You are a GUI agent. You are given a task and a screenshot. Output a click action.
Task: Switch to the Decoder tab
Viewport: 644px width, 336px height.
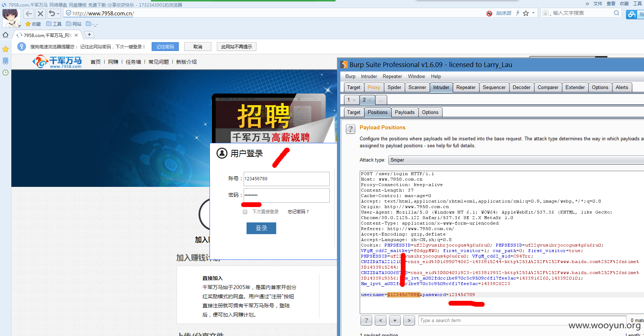522,87
